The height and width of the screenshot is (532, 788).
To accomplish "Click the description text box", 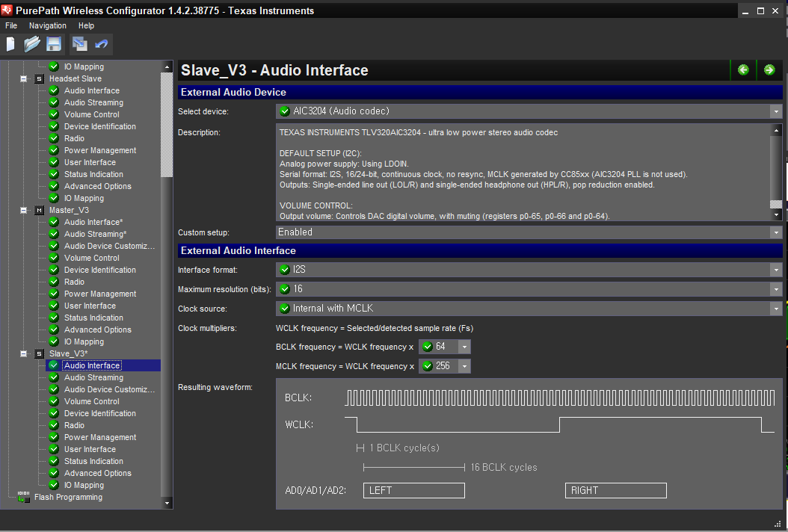I will tap(523, 173).
